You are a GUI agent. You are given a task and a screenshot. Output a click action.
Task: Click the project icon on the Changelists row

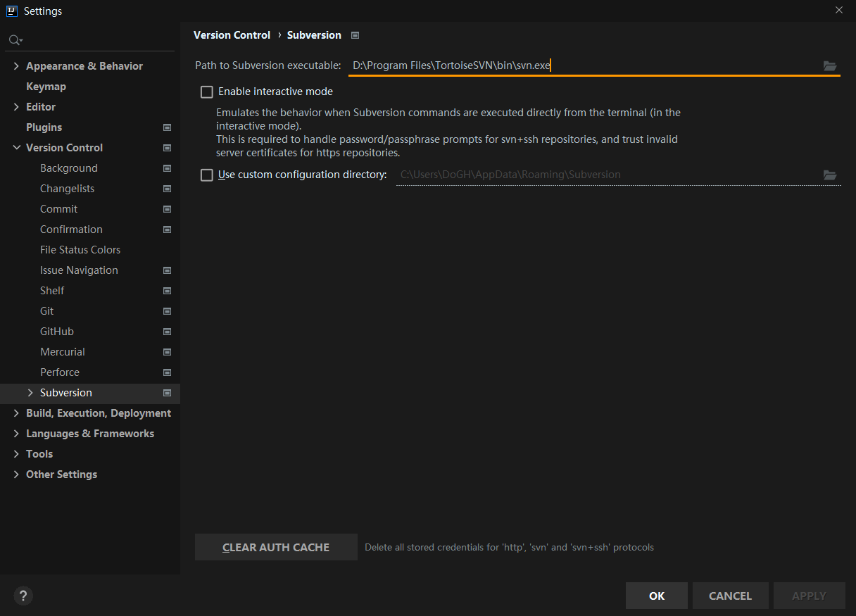(x=167, y=189)
